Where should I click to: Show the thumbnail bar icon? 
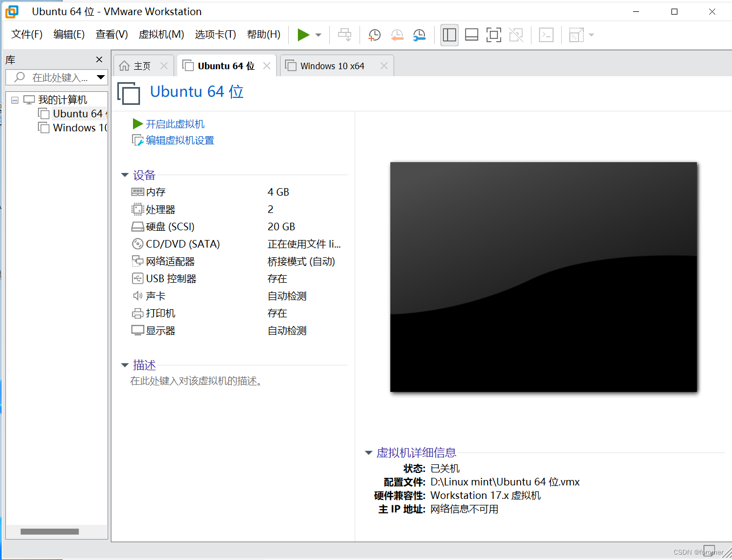click(x=471, y=34)
